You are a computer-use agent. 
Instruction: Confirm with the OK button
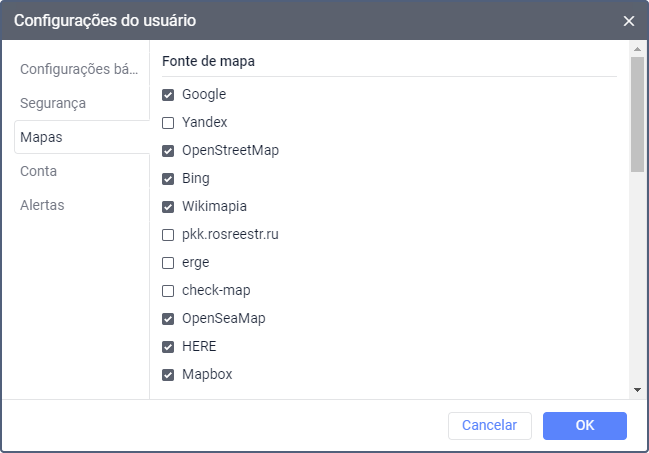pos(584,425)
